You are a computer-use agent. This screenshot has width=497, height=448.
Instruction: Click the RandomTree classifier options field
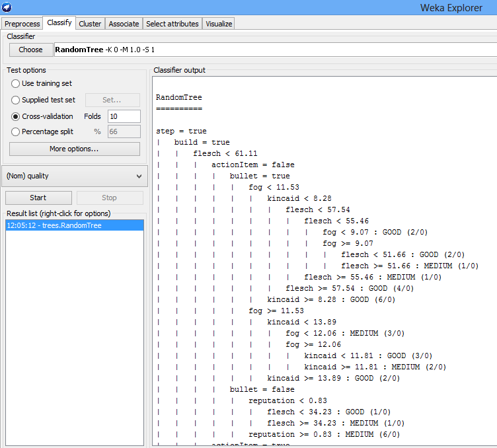pyautogui.click(x=276, y=50)
